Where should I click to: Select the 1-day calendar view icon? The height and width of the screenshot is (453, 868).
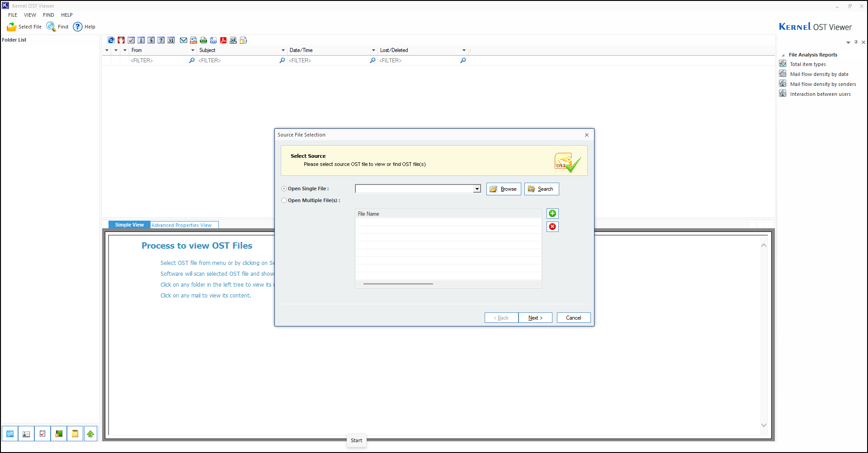tap(141, 40)
